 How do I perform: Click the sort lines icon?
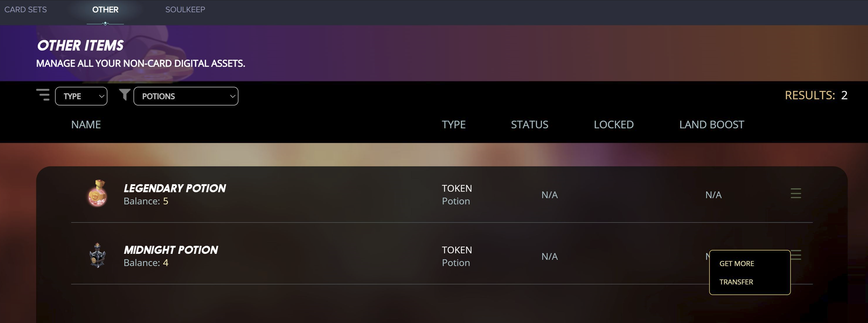coord(43,95)
